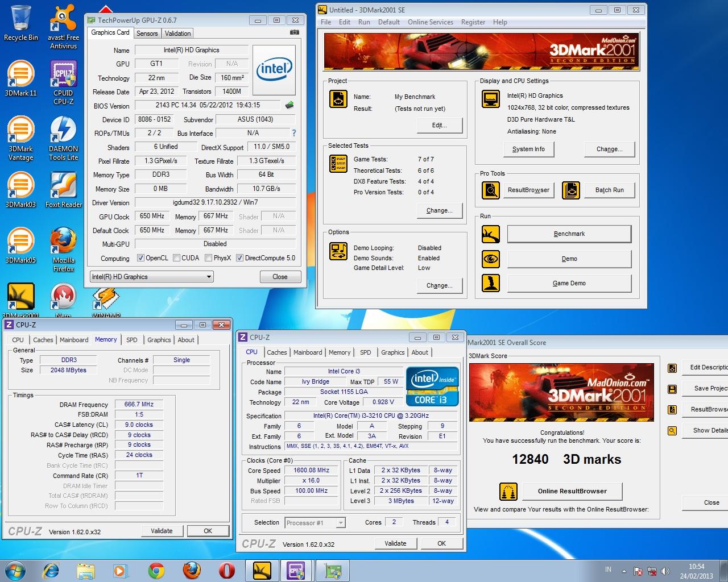Image resolution: width=728 pixels, height=582 pixels.
Task: Launch 3DMark03 desktop shortcut
Action: click(20, 189)
